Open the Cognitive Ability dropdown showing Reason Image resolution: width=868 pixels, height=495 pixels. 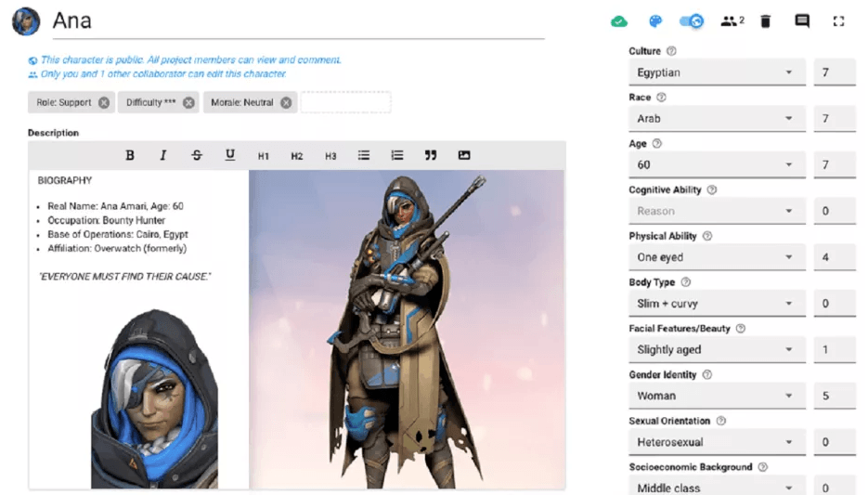coord(717,211)
